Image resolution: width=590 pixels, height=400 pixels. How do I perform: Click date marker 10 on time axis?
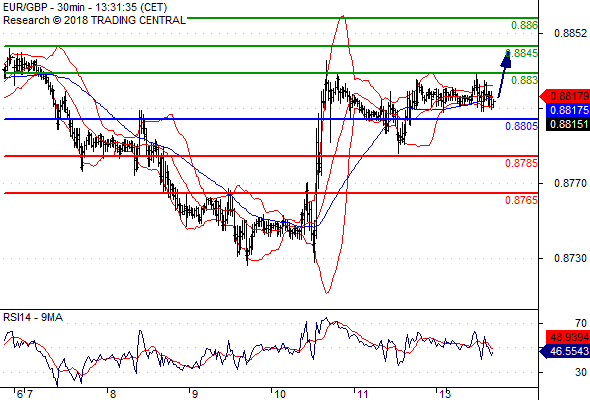pos(280,394)
